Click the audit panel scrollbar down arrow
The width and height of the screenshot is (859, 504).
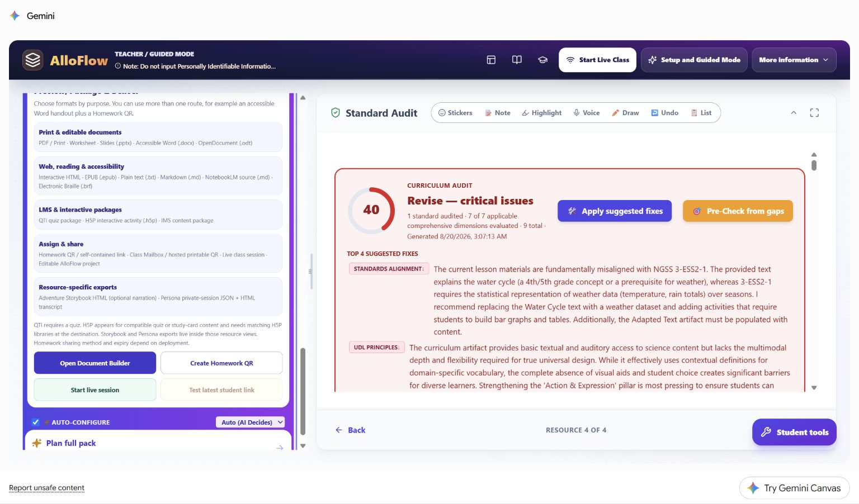814,388
